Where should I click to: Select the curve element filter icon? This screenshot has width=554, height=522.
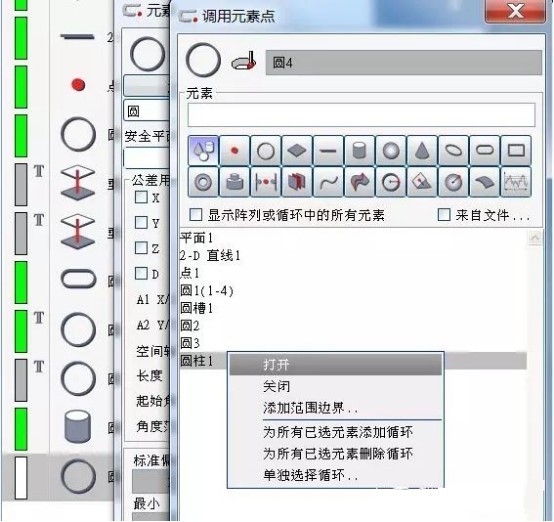tap(328, 182)
